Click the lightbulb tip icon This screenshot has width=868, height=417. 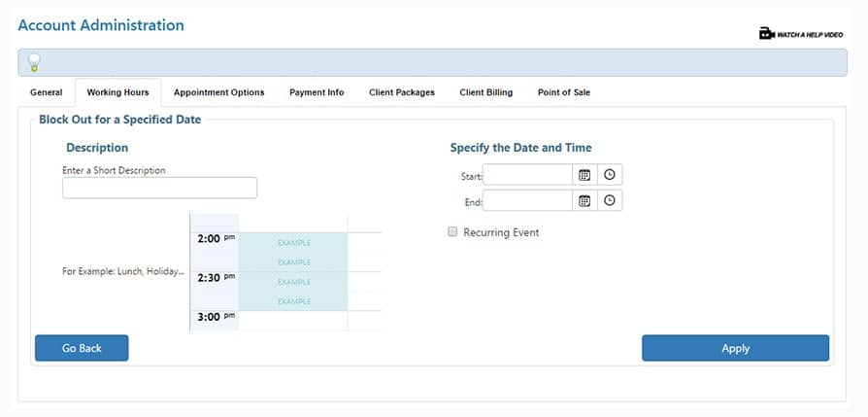click(33, 62)
